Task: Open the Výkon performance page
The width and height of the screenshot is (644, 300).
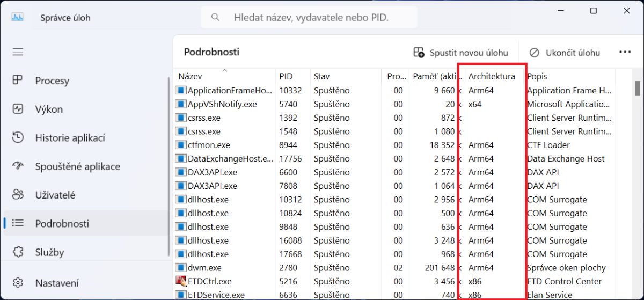Action: [49, 109]
